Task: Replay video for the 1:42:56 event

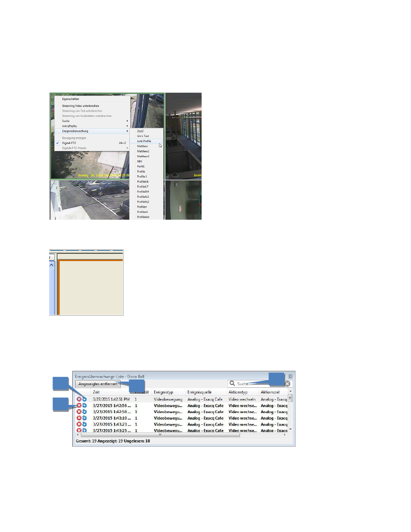Action: [84, 405]
